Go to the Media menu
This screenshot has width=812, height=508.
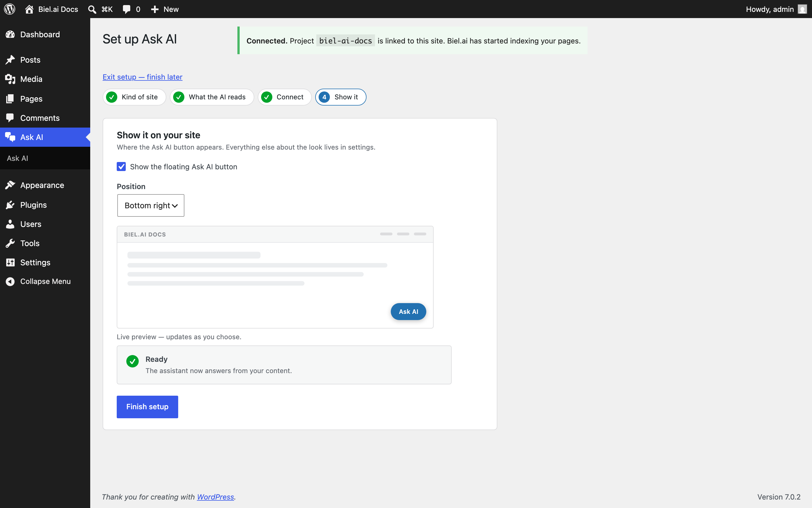pos(45,79)
